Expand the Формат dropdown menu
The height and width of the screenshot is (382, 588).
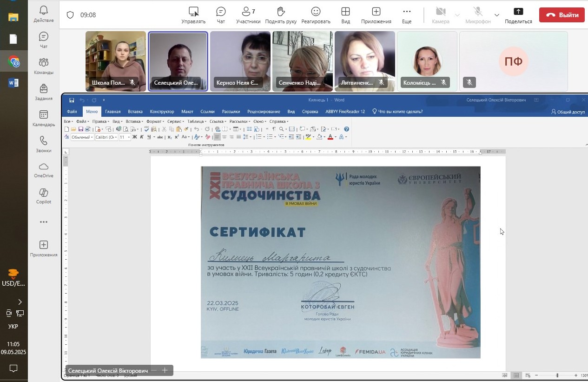pos(155,121)
